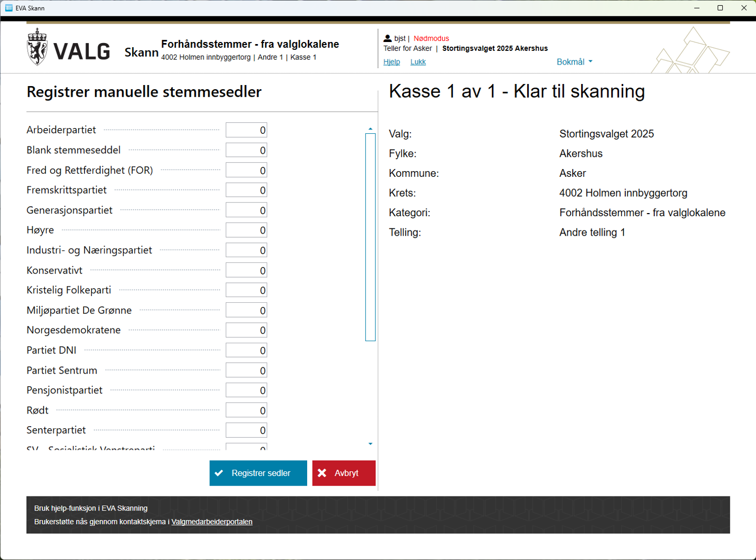Image resolution: width=756 pixels, height=560 pixels.
Task: Open the Bokmål language dropdown
Action: 574,62
